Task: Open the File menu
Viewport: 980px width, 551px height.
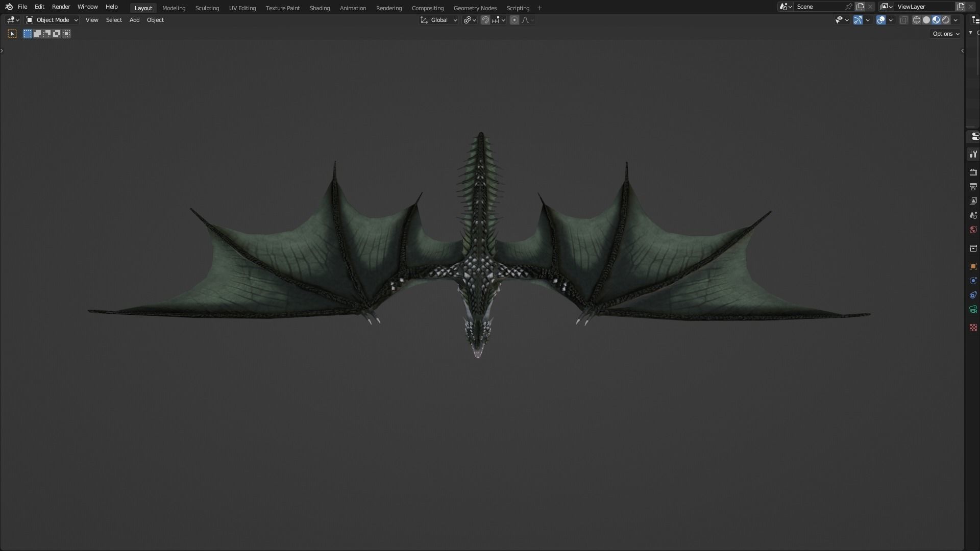Action: pyautogui.click(x=22, y=7)
